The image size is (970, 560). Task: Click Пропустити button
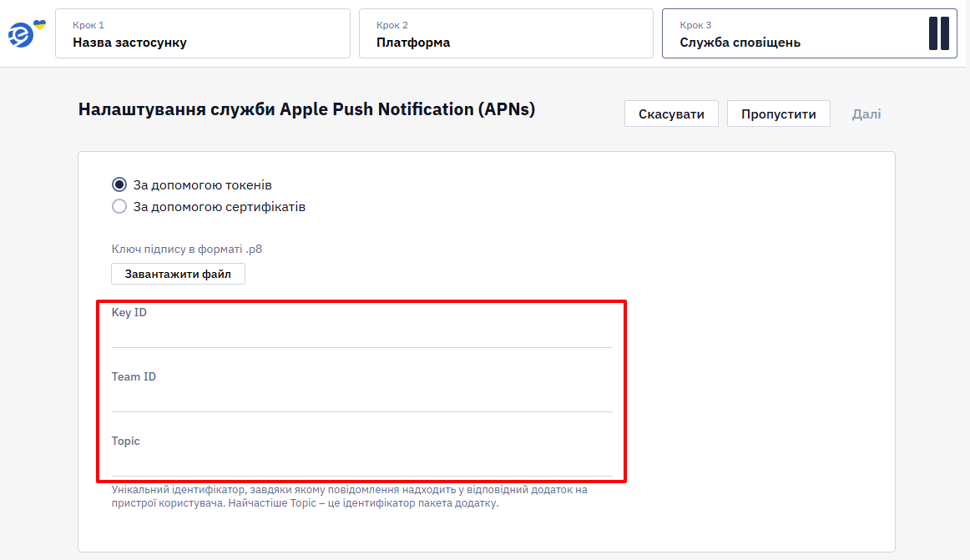[778, 114]
